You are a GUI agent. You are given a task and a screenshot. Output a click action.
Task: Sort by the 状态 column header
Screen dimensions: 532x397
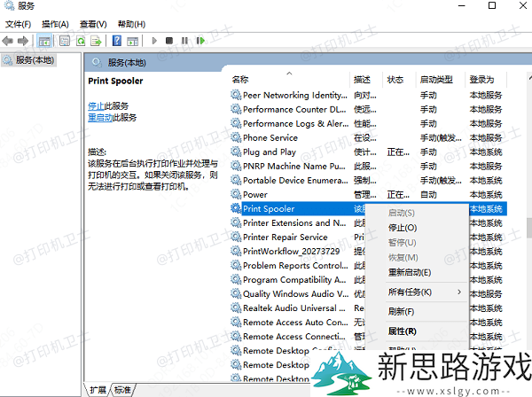click(399, 80)
